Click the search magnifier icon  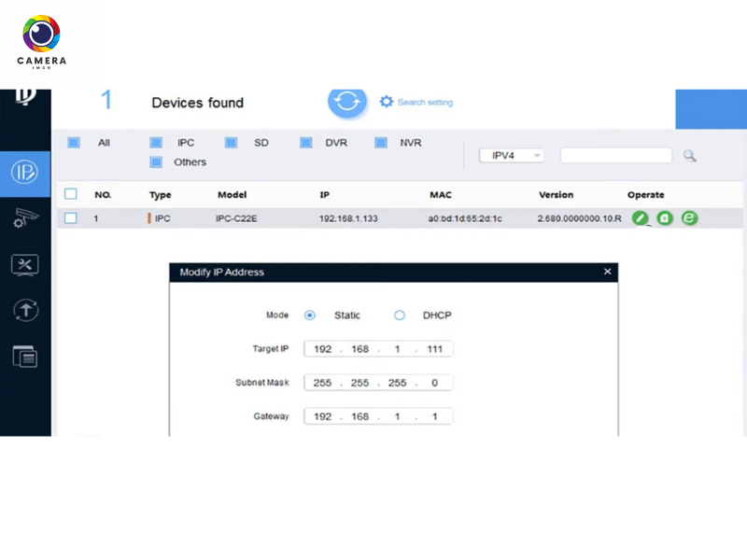(x=690, y=156)
